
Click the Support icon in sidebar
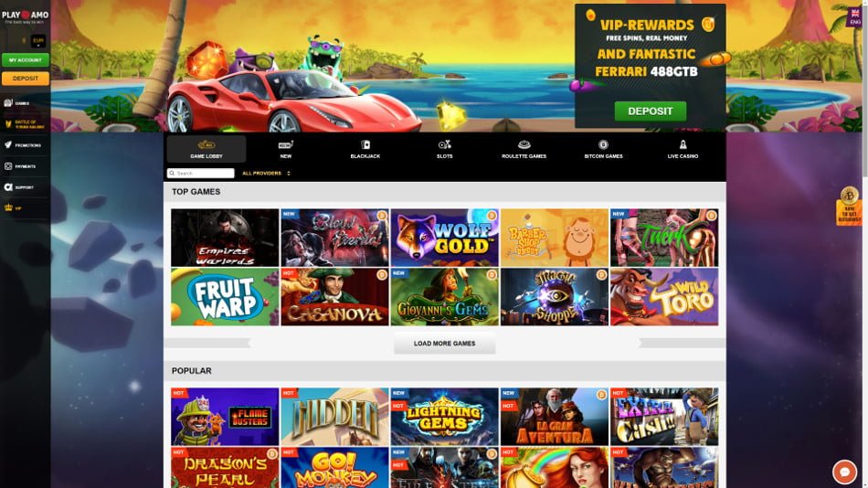[8, 187]
